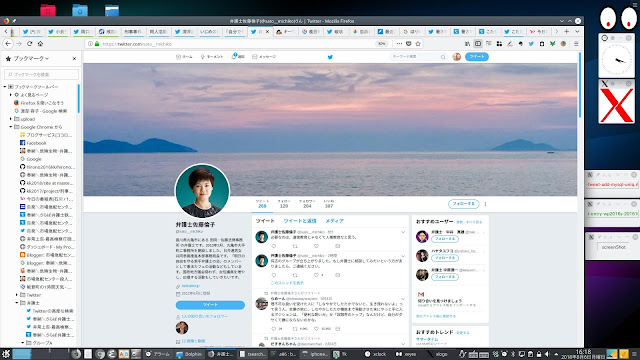Open Moments (モーメント) nav item
The image size is (640, 360).
tap(211, 57)
